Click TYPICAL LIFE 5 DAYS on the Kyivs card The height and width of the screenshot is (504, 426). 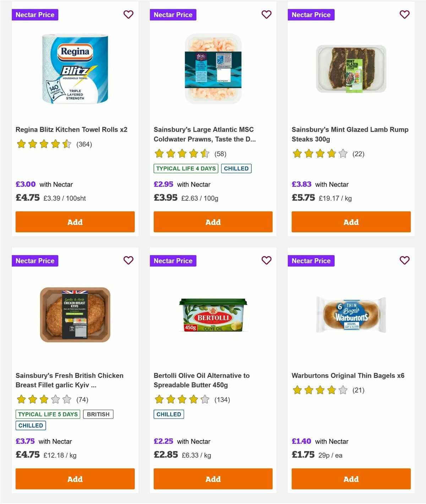48,414
